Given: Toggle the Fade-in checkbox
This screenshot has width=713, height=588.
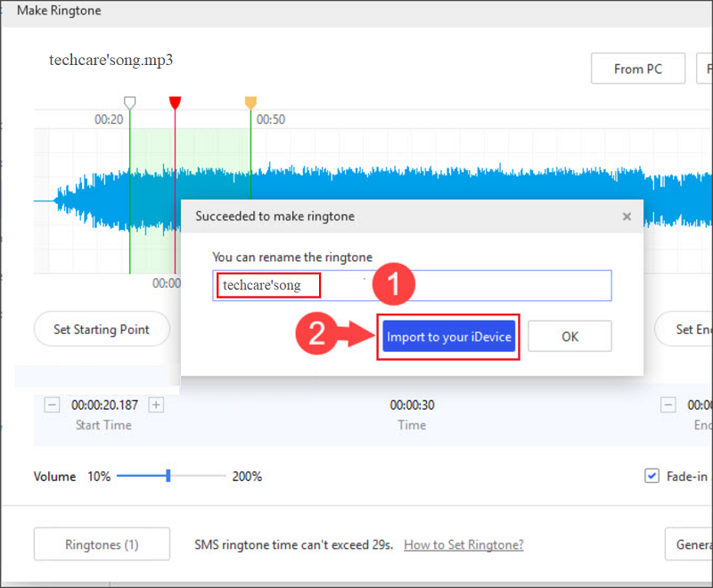Looking at the screenshot, I should click(652, 477).
